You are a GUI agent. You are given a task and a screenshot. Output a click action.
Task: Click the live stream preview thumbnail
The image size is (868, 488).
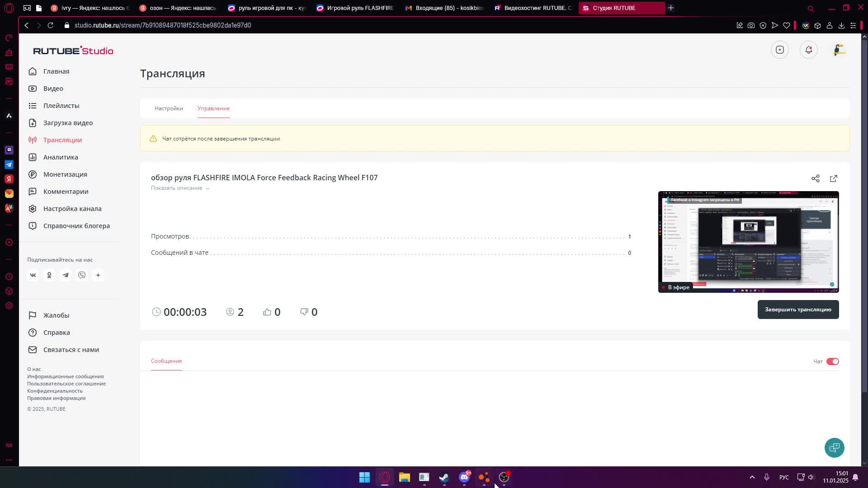748,242
